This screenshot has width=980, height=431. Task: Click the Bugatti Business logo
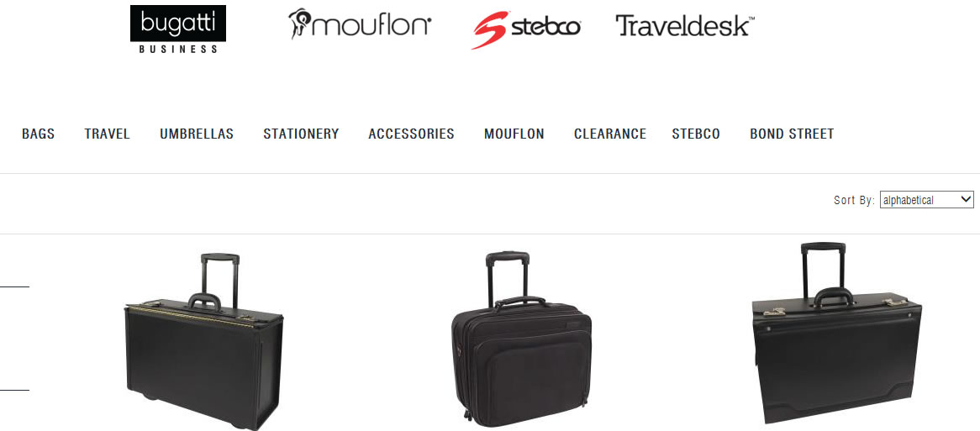[x=178, y=29]
